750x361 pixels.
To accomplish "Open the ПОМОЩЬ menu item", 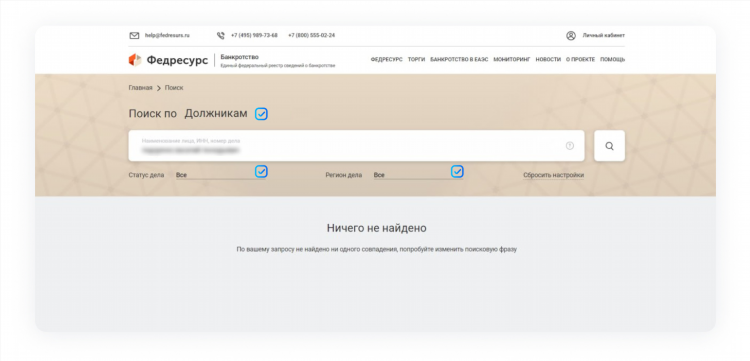I will 613,60.
